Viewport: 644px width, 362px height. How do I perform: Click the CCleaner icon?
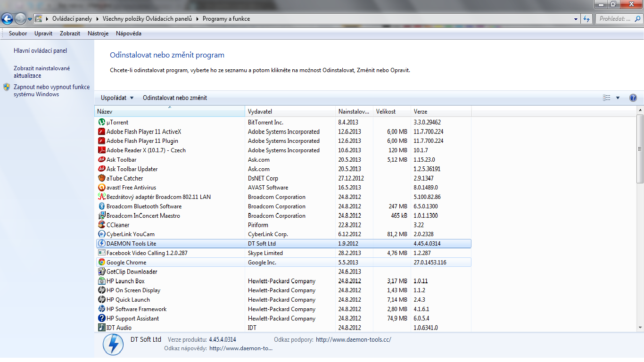pos(101,225)
